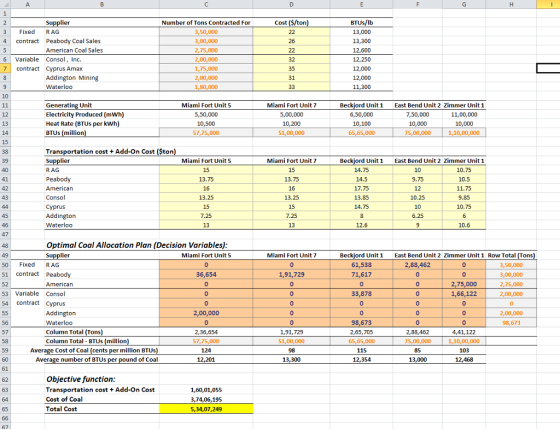This screenshot has width=560, height=430.
Task: Select Waterloo BTUs/lb value 11,300
Action: (x=361, y=87)
